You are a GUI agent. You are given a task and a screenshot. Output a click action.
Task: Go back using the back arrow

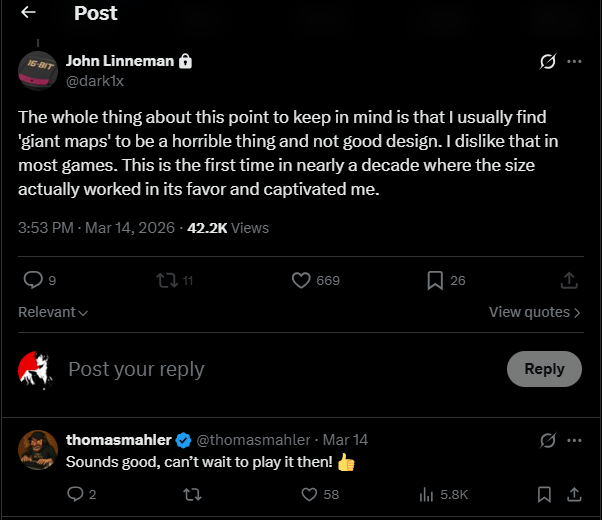(28, 13)
